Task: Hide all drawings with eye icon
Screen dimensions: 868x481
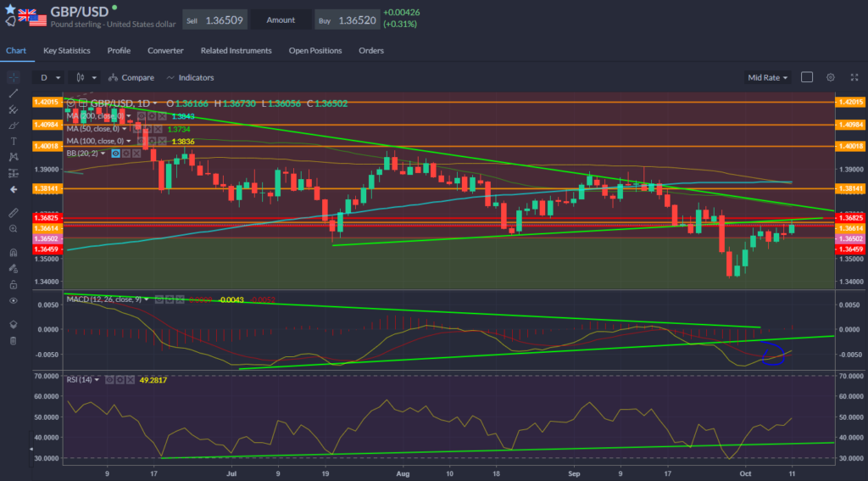Action: click(13, 300)
